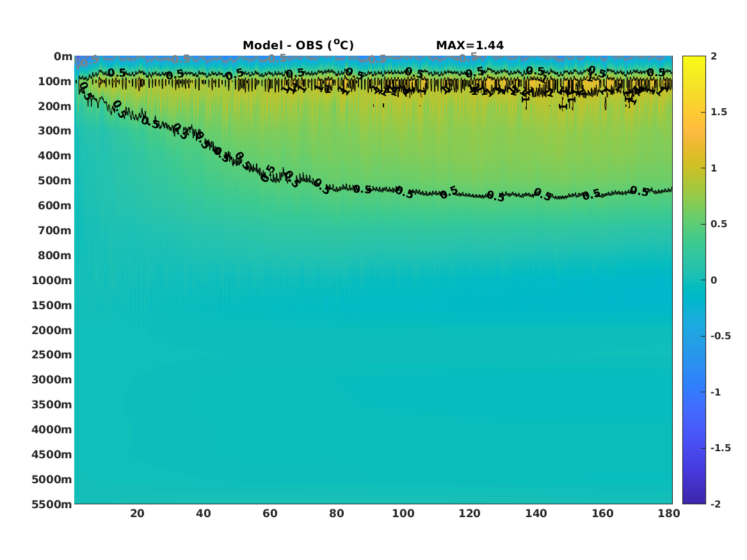Click the '4500m' depth axis label
The image size is (747, 560).
pos(52,454)
